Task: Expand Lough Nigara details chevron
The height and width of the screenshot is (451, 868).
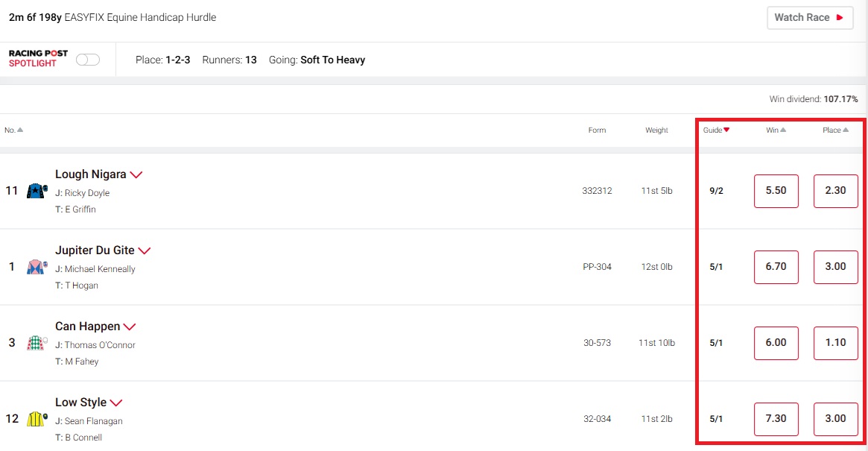Action: point(136,175)
